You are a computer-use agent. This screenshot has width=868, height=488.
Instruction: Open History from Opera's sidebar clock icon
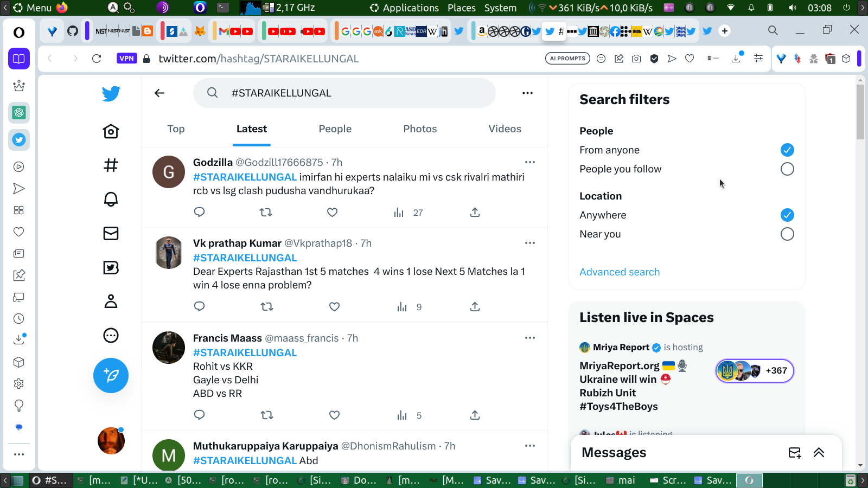pyautogui.click(x=19, y=319)
